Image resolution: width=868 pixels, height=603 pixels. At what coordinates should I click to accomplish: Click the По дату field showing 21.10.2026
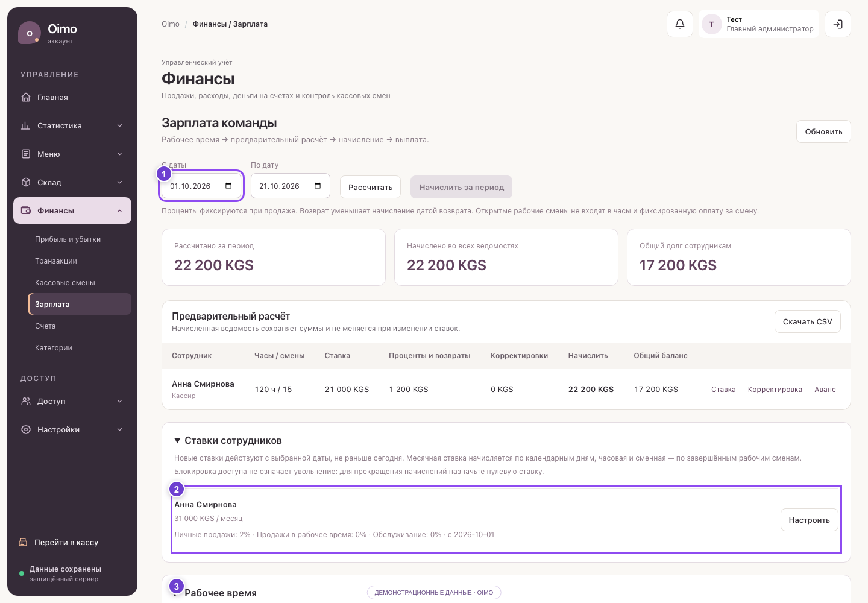pos(291,186)
